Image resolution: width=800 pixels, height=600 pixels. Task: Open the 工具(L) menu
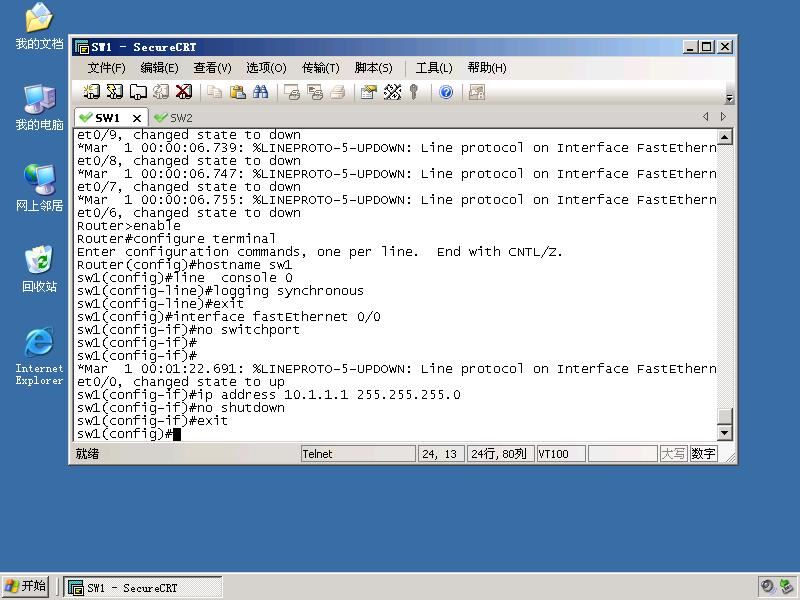(x=434, y=68)
